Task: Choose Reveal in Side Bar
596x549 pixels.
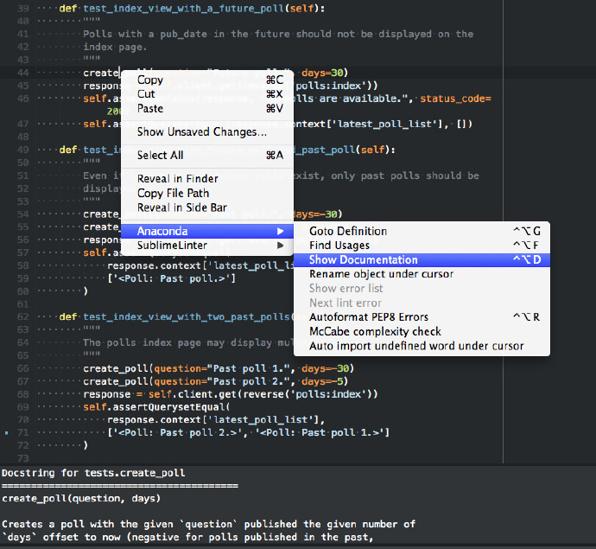Action: pyautogui.click(x=207, y=208)
